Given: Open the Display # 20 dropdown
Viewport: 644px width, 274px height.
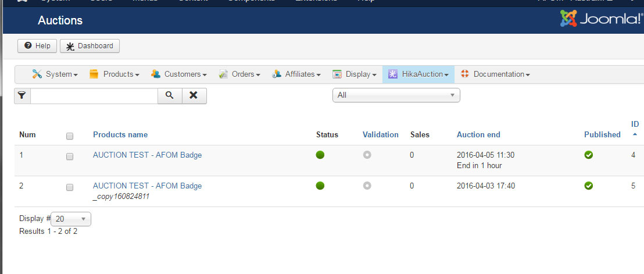Looking at the screenshot, I should (71, 219).
